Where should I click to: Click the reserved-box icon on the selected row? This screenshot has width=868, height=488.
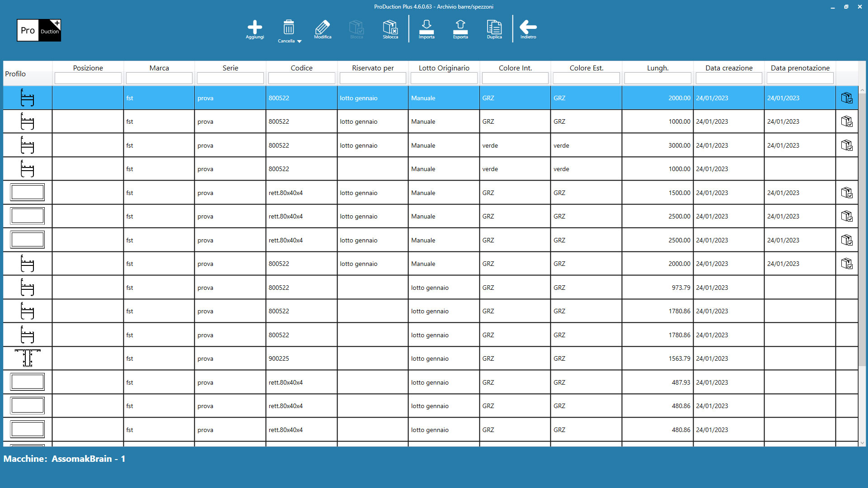coord(846,98)
